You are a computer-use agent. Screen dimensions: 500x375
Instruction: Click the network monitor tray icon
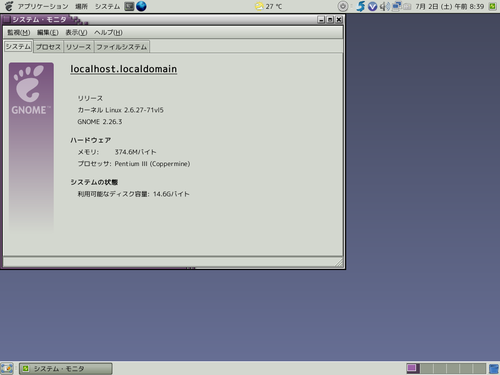[397, 6]
